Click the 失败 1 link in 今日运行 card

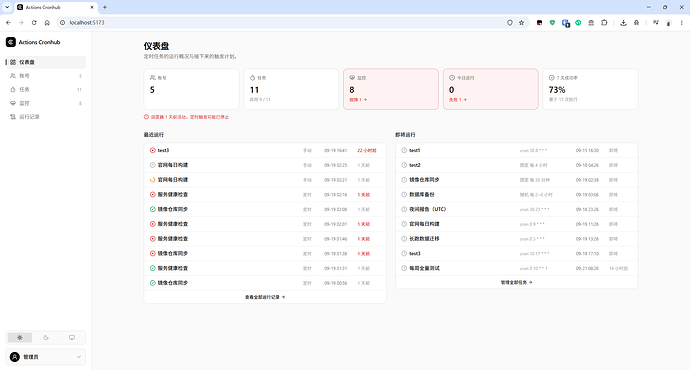click(x=458, y=100)
